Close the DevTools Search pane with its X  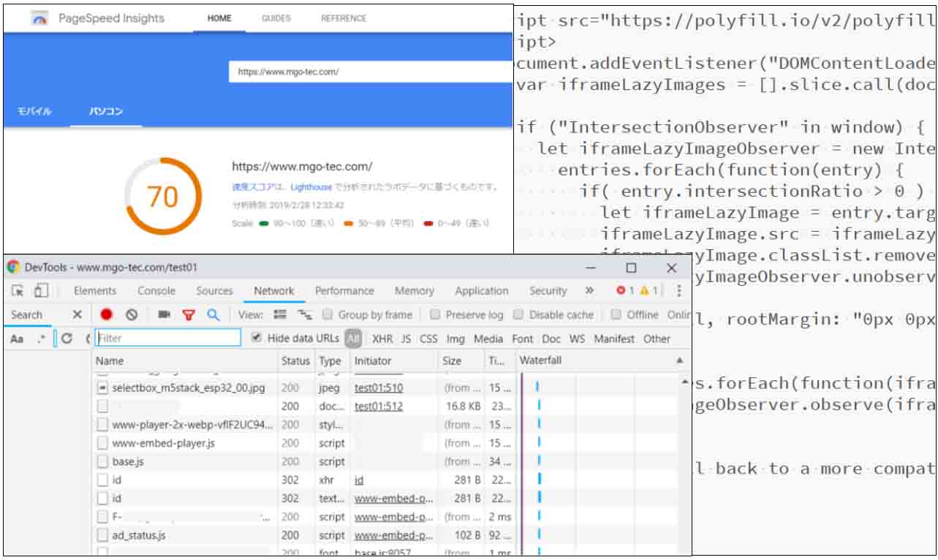pos(77,315)
